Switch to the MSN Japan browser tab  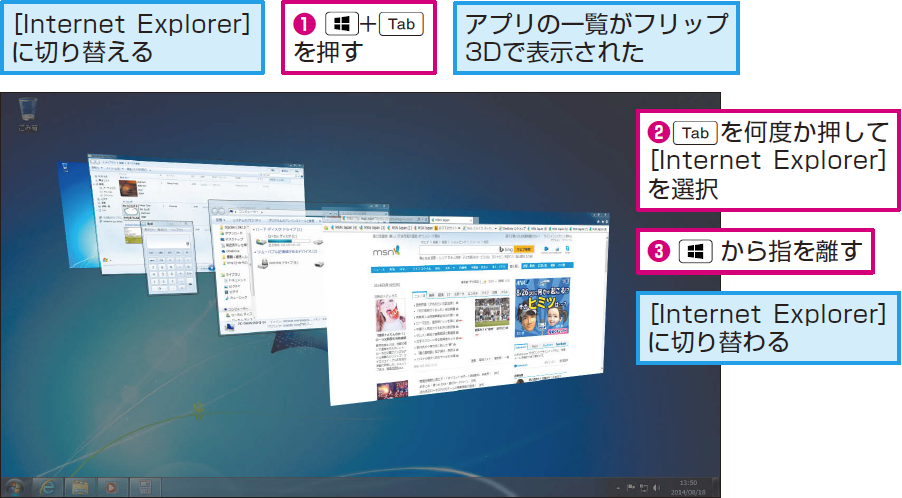click(451, 220)
